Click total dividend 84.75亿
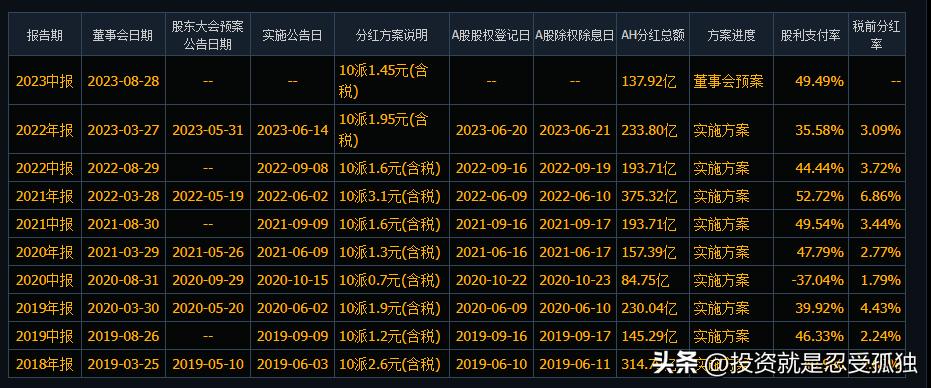Screen dimensions: 931x388 coord(645,280)
